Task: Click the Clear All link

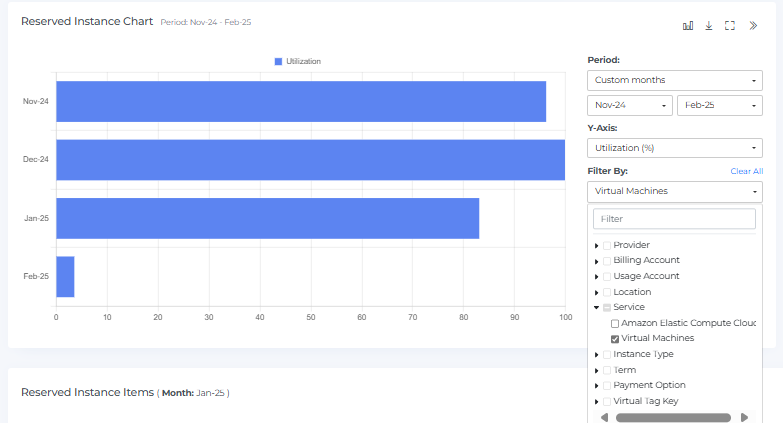Action: click(746, 171)
